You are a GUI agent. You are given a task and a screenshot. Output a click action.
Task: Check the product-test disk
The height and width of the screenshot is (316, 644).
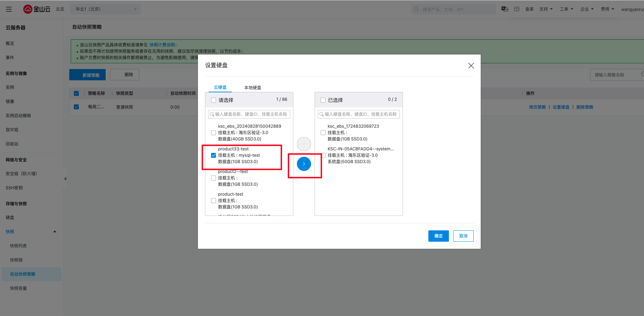pyautogui.click(x=213, y=201)
